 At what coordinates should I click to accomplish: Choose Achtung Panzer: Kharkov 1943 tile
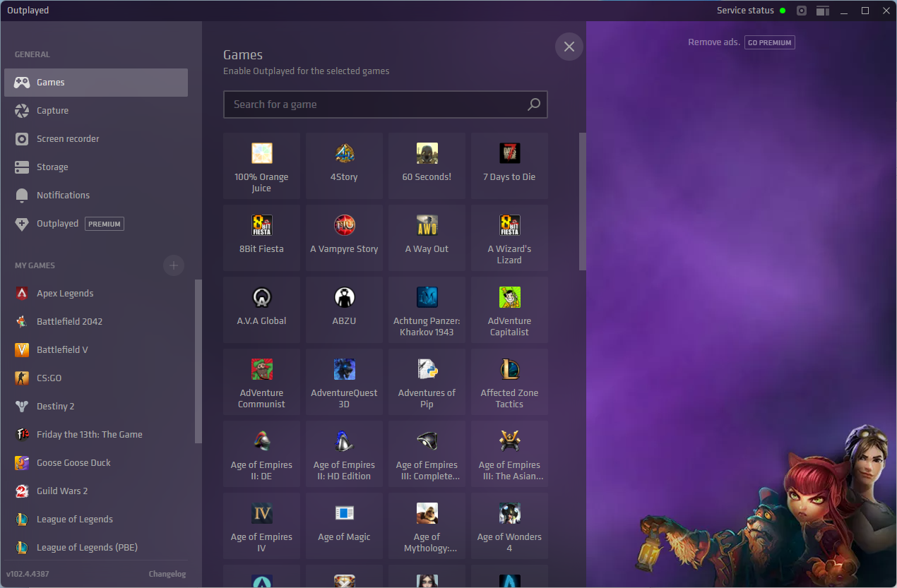click(427, 310)
